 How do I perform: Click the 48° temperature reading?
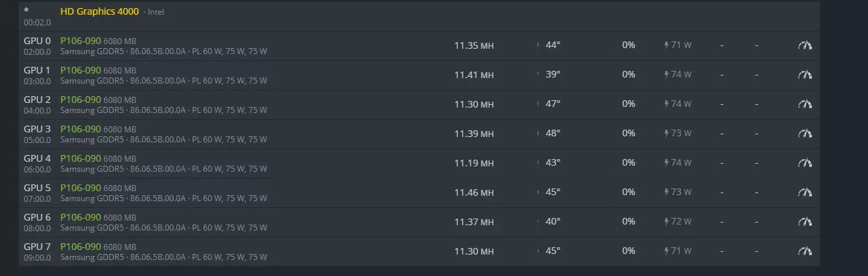click(x=553, y=134)
